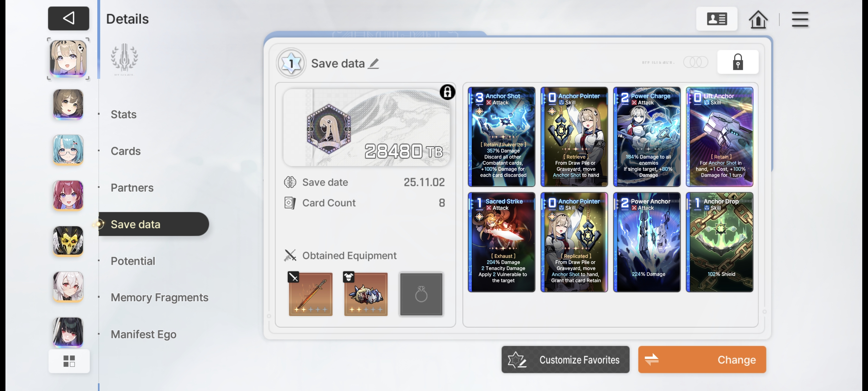Open the hamburger menu icon
868x391 pixels.
(800, 19)
